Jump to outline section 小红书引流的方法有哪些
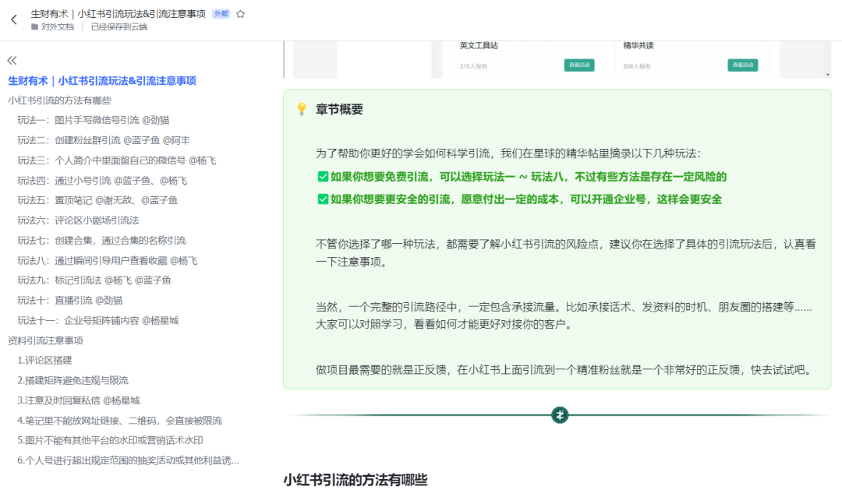The width and height of the screenshot is (842, 504). coord(59,100)
